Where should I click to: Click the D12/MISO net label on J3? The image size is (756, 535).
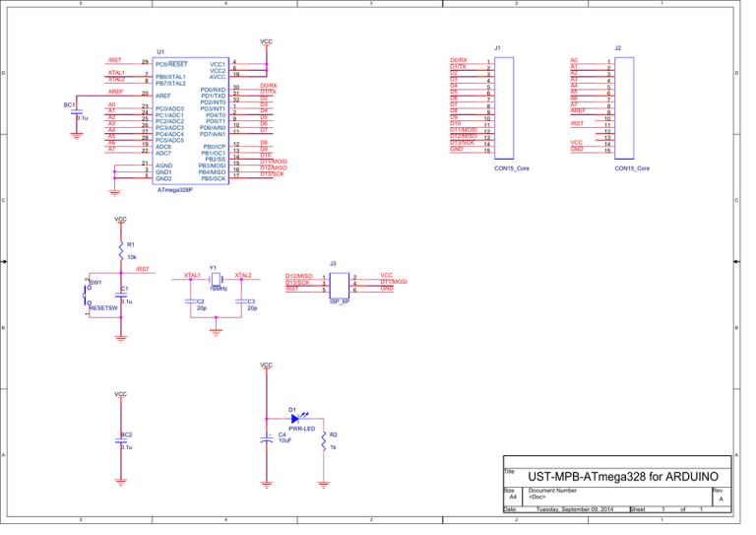click(x=299, y=277)
